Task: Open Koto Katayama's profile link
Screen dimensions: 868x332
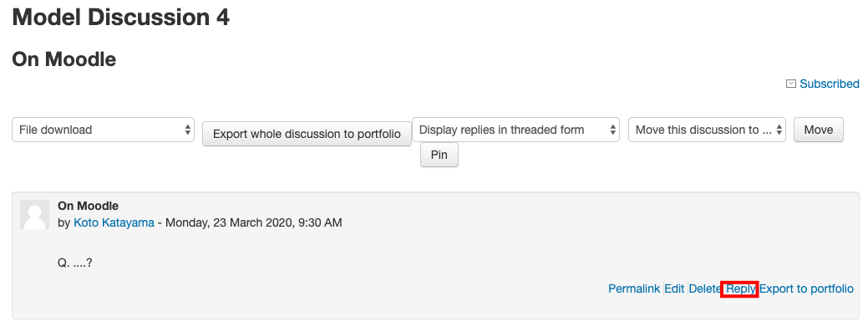Action: [114, 222]
